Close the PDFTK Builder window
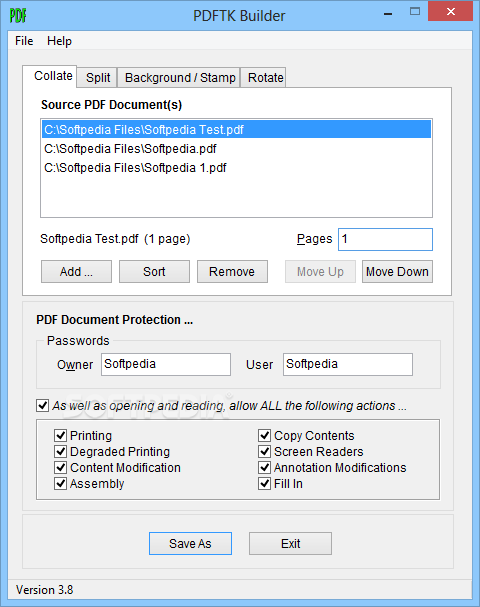480x607 pixels. [451, 12]
